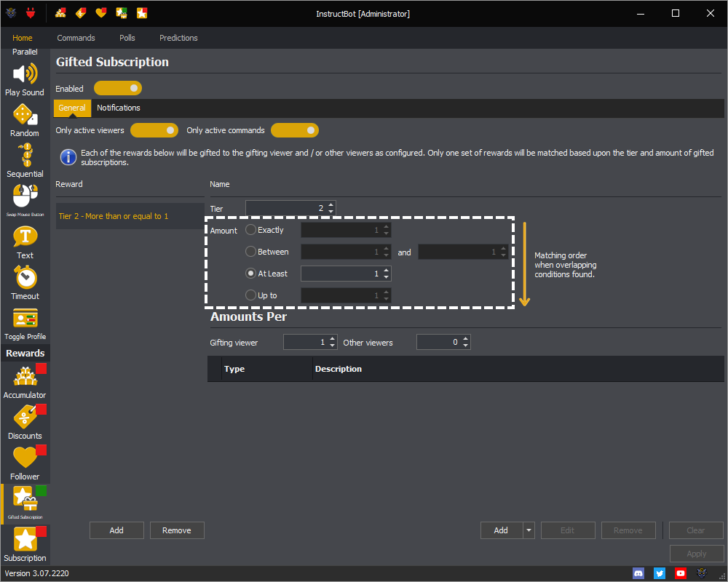The image size is (728, 582).
Task: Decrease the Gifting viewer amount
Action: [333, 346]
